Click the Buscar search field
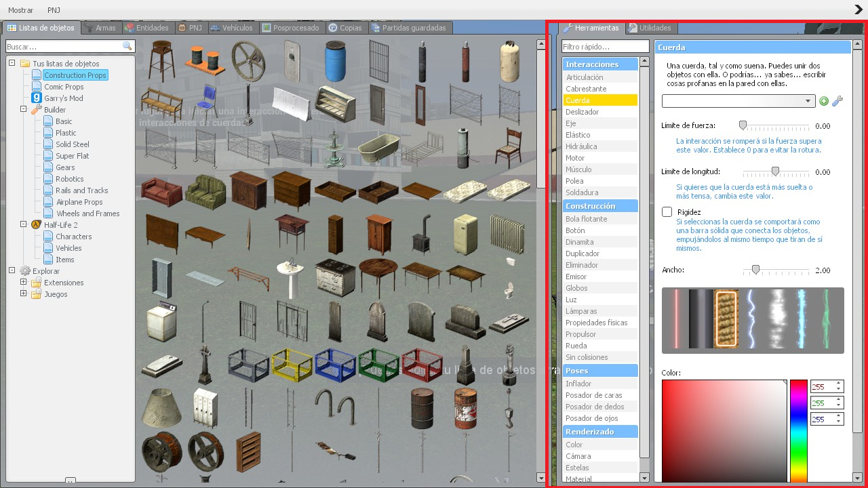This screenshot has height=488, width=868. click(x=70, y=46)
